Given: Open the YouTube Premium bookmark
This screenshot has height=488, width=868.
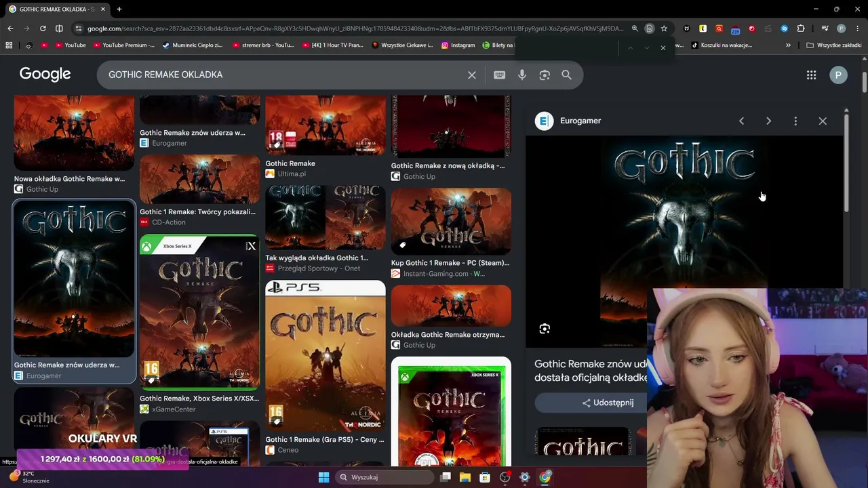Looking at the screenshot, I should tap(124, 45).
